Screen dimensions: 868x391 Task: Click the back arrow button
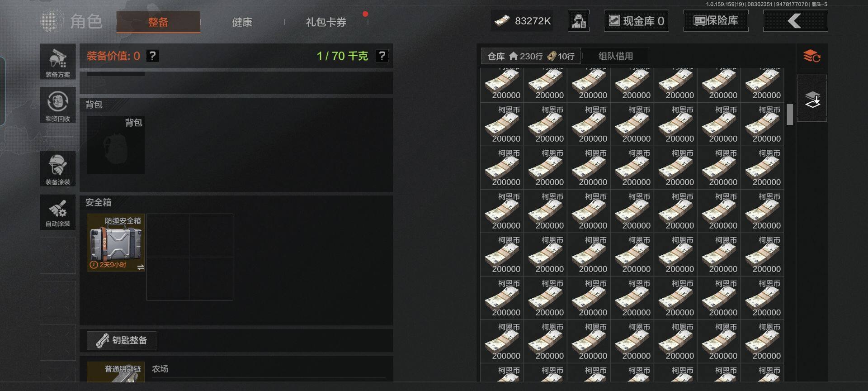click(795, 21)
